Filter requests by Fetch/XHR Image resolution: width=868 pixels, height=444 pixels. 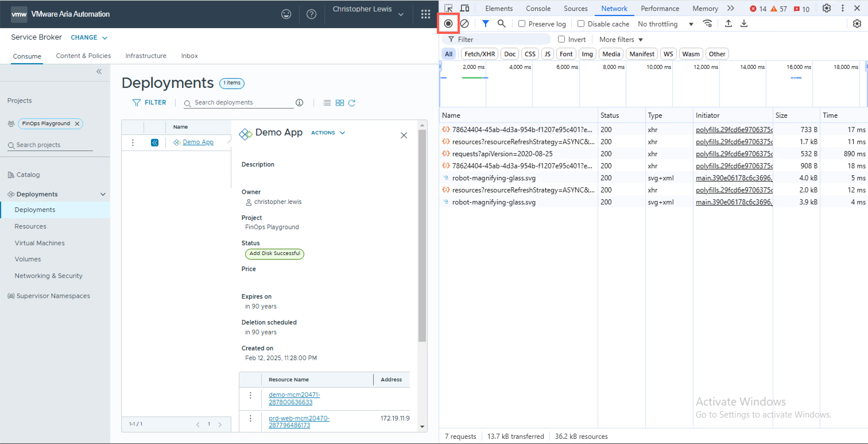pos(479,54)
